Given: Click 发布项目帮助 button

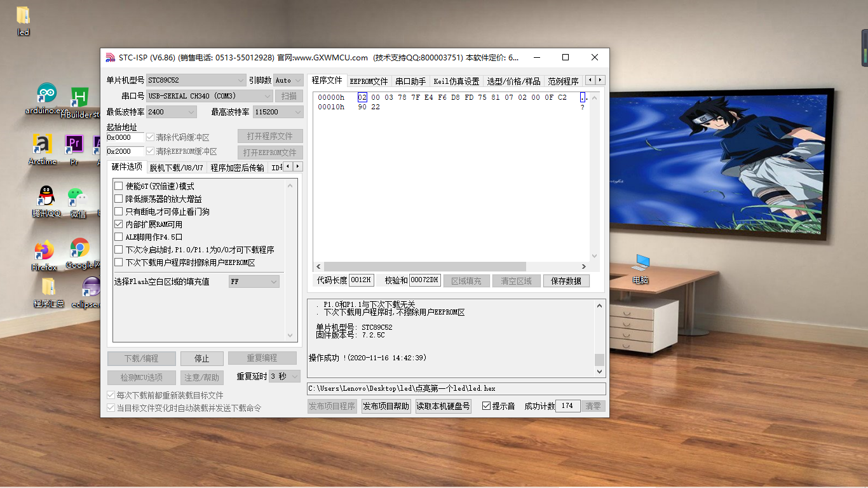Looking at the screenshot, I should [386, 406].
